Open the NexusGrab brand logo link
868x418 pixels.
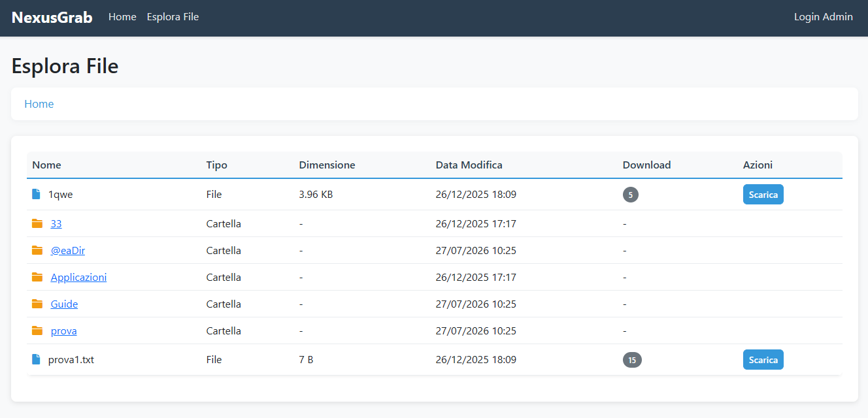tap(52, 17)
